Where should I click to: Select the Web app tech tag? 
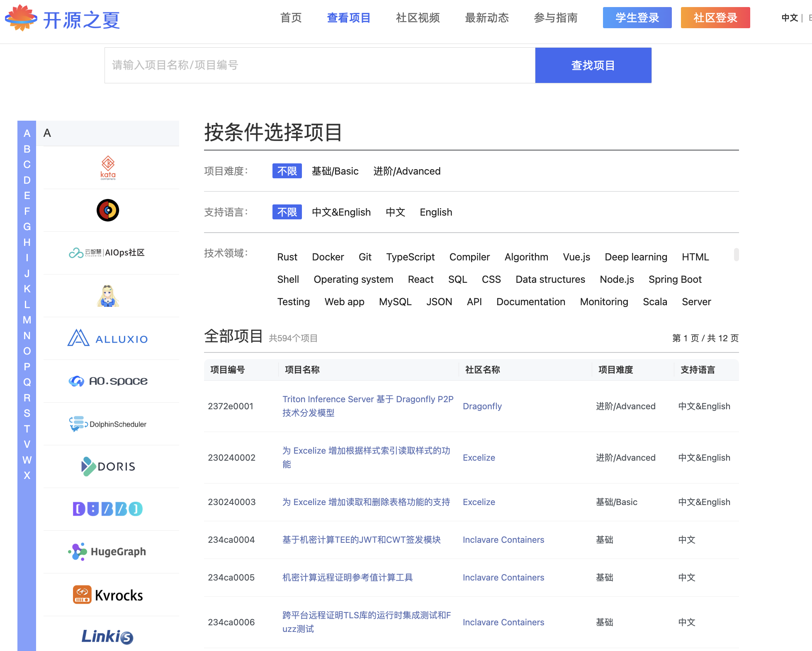pos(344,301)
